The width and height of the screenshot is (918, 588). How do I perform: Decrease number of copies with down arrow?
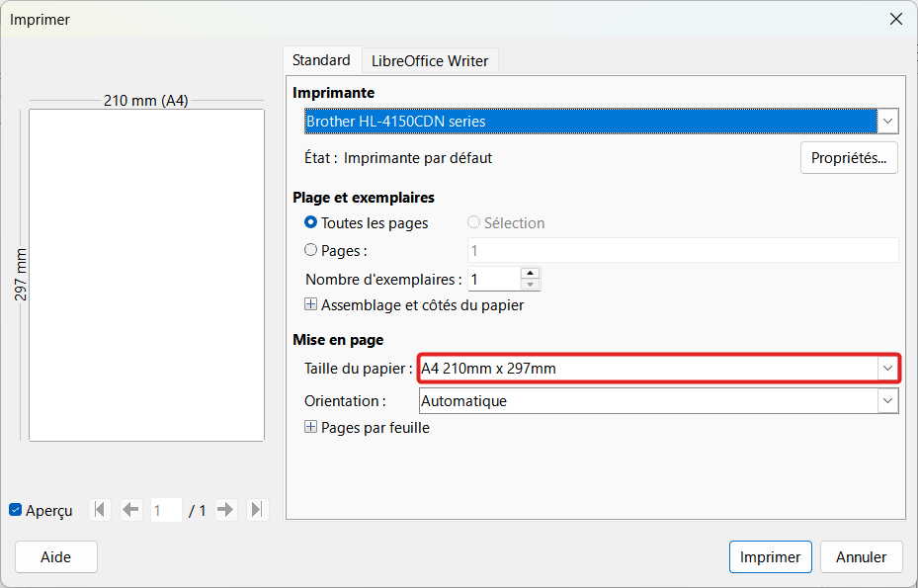(530, 285)
